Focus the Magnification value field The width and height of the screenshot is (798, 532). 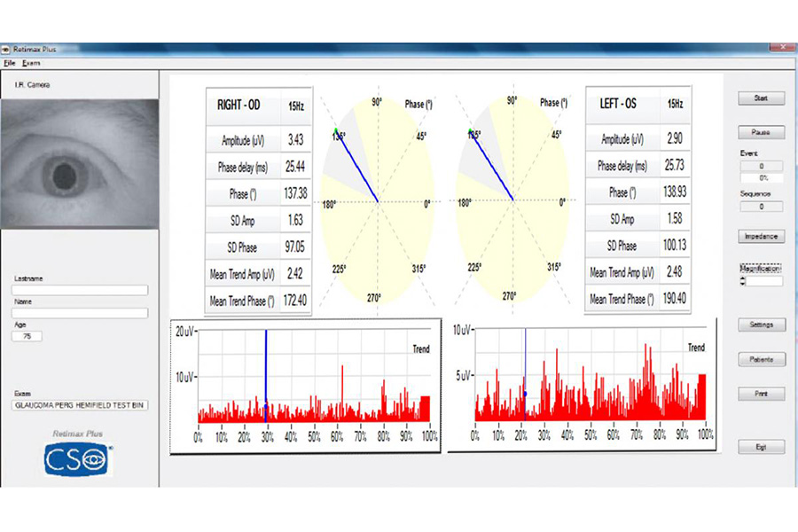(x=764, y=281)
